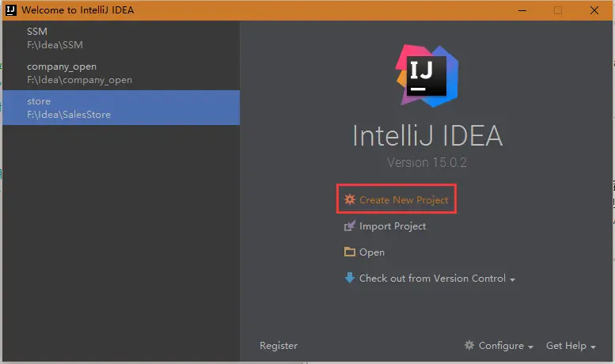This screenshot has height=364, width=615.
Task: Click the IJ title bar app icon
Action: (x=11, y=10)
